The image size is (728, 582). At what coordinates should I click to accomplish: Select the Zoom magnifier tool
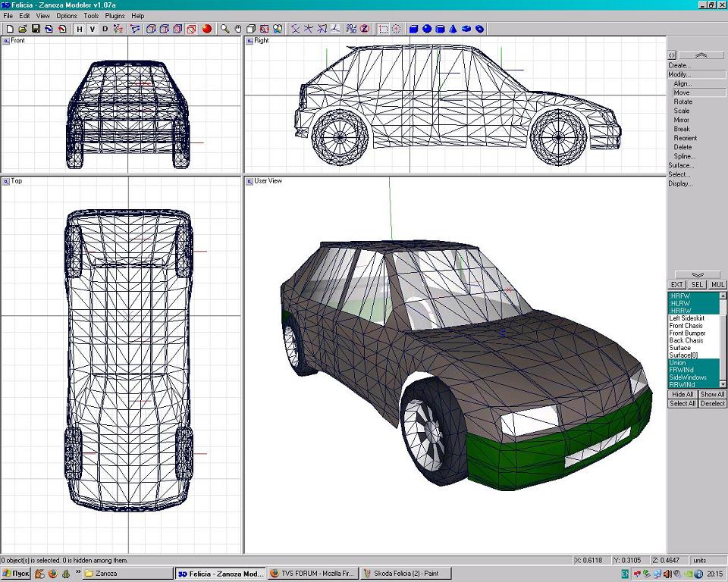(224, 29)
